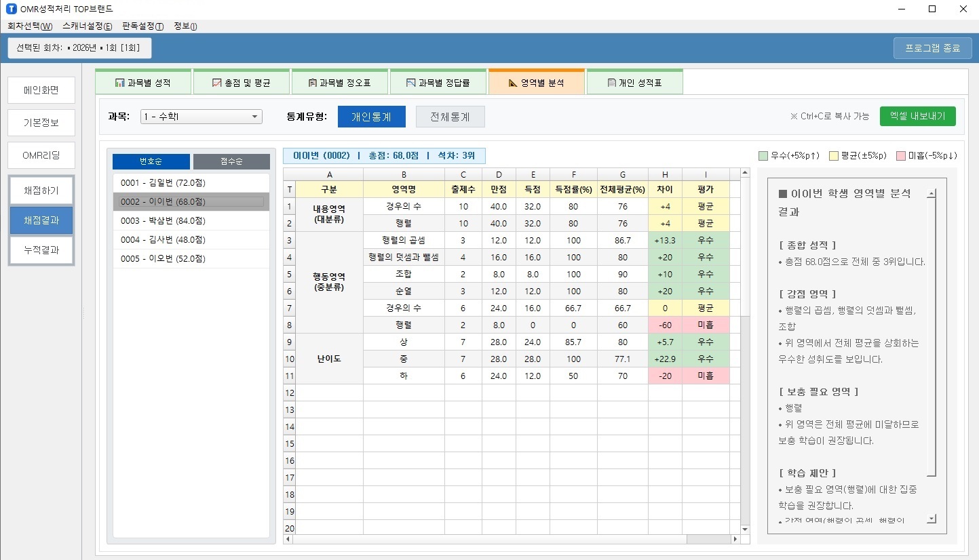This screenshot has height=560, width=979.
Task: Click the icon on 과목별 정오표 tab
Action: point(312,83)
